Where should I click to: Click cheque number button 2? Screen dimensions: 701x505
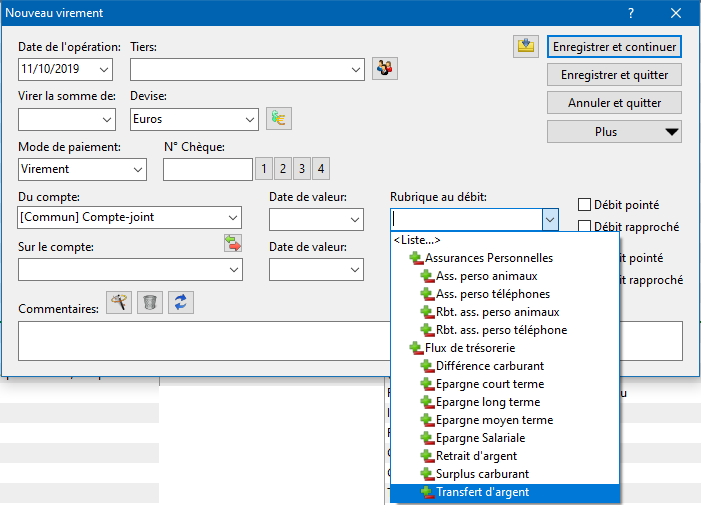pos(283,168)
